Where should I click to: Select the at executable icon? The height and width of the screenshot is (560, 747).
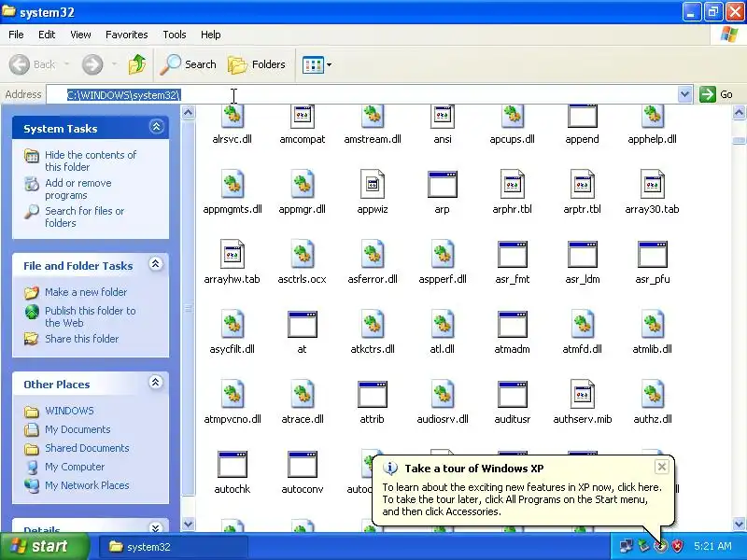pos(303,325)
